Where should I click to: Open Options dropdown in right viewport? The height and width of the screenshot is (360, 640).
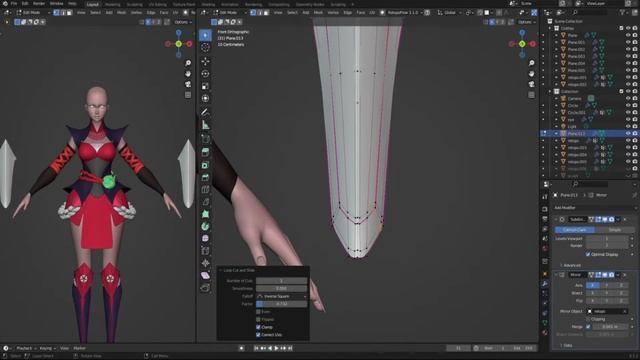tap(527, 22)
